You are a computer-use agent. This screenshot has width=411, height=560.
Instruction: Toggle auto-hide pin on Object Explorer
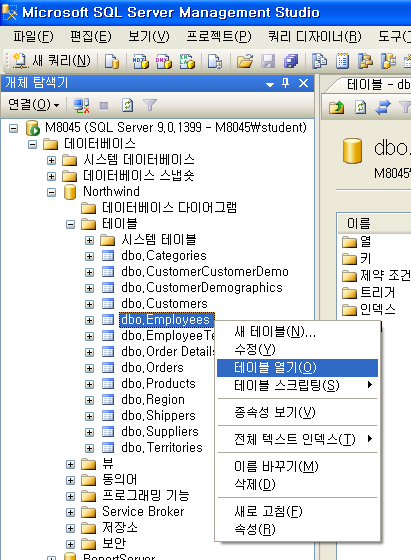coord(285,83)
